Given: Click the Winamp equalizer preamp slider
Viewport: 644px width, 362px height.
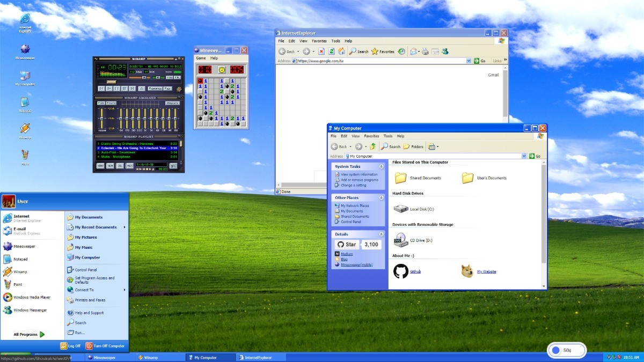Looking at the screenshot, I should [x=101, y=119].
